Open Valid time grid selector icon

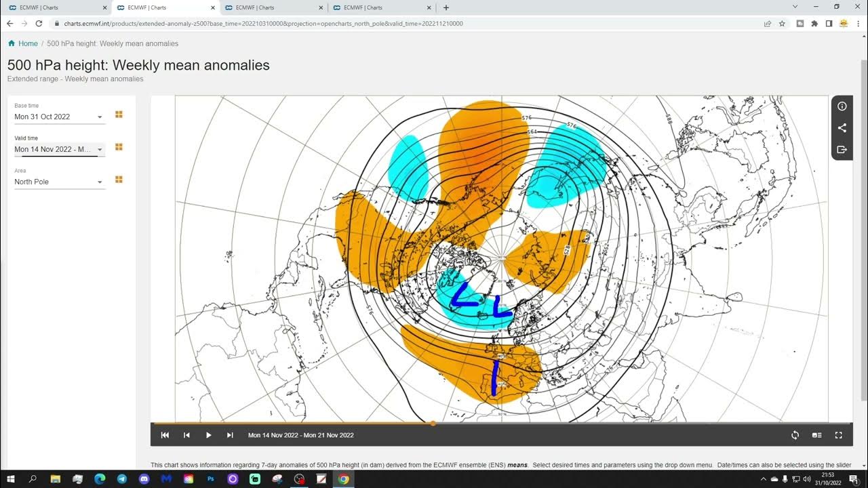(119, 147)
